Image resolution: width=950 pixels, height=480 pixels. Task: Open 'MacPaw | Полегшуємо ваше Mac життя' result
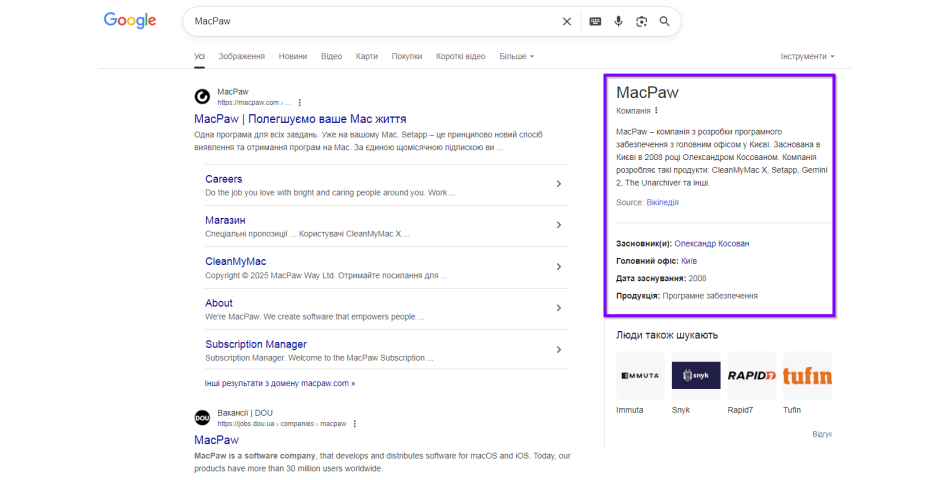coord(301,119)
